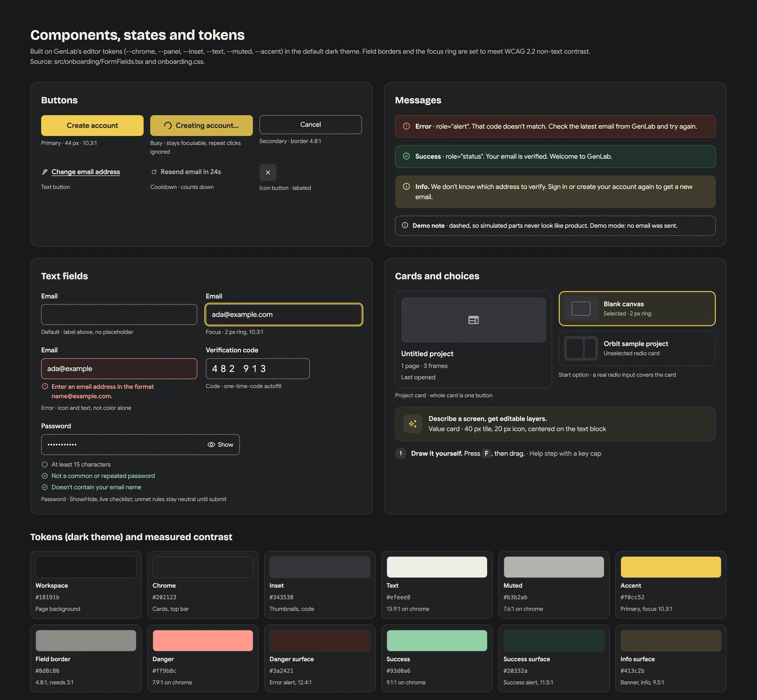Click the empty circle beside At least 15 characters
The image size is (757, 700).
(45, 464)
